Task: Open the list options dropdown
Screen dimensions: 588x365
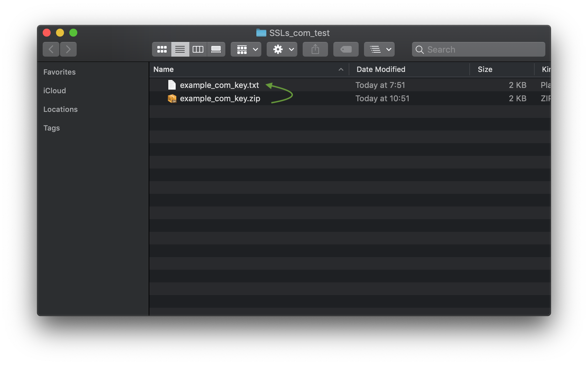Action: 379,49
